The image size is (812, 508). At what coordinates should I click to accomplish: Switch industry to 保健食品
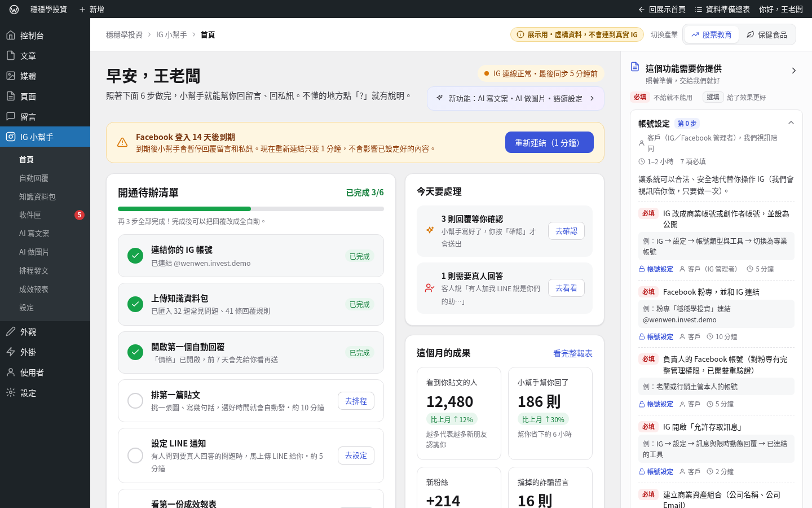point(767,34)
